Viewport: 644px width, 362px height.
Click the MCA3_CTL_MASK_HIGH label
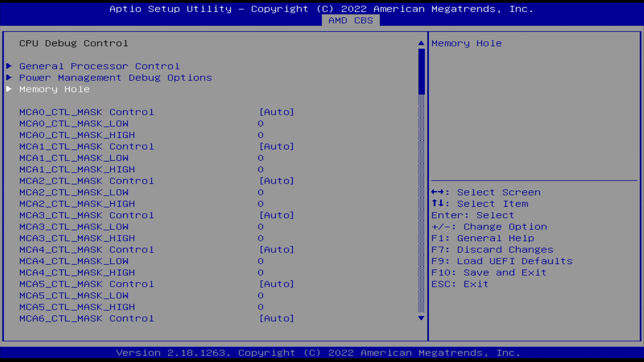point(77,238)
